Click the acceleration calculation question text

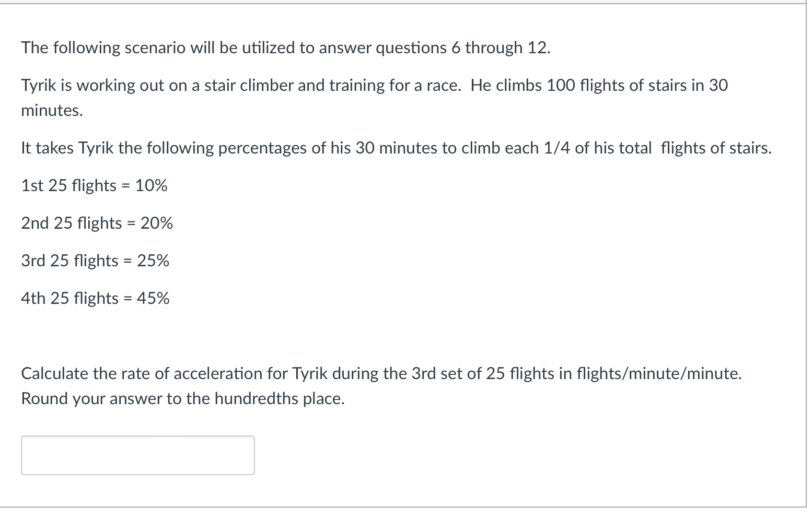[x=381, y=373]
